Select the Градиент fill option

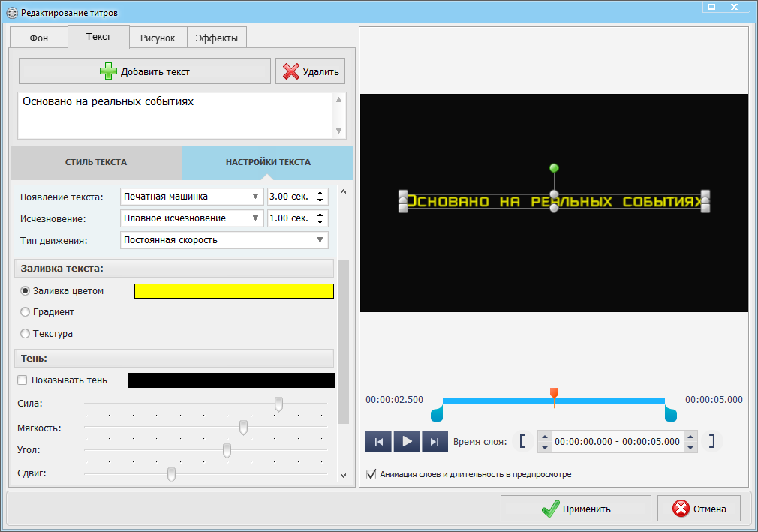26,312
